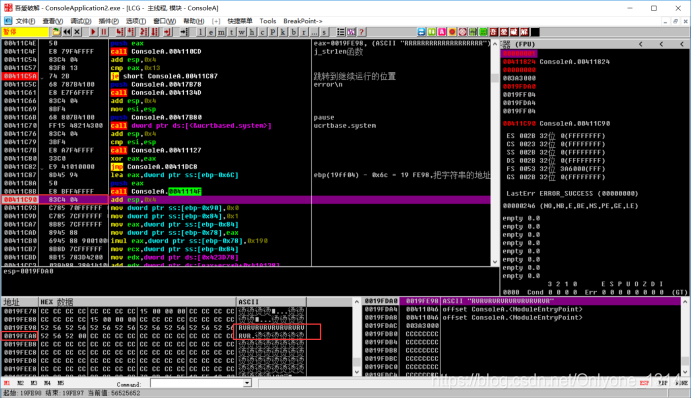
Task: Open the 插件(P) Plugins menu
Action: 108,21
